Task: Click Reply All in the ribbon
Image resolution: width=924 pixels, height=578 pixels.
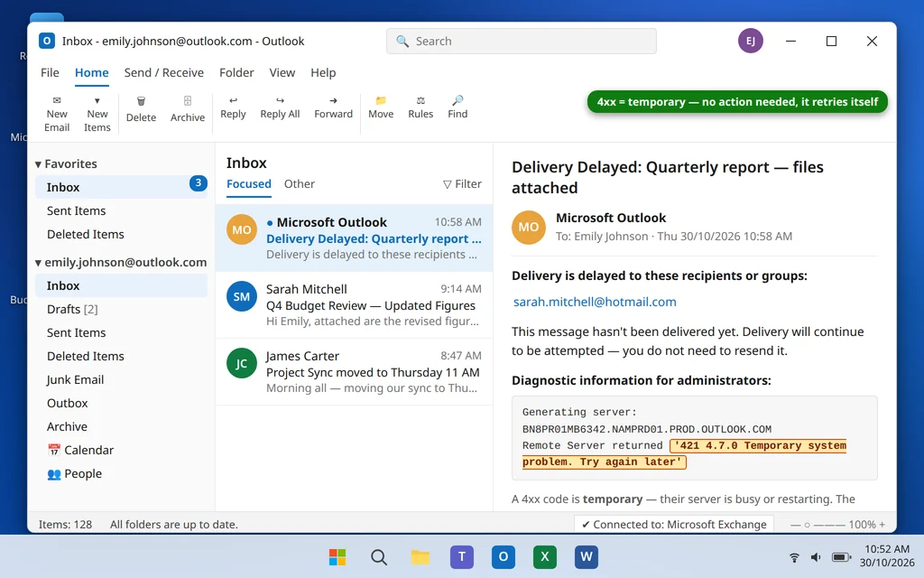Action: (280, 108)
